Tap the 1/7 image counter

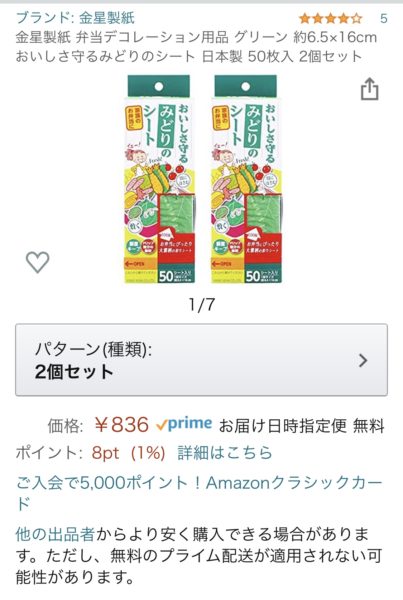coord(202,305)
